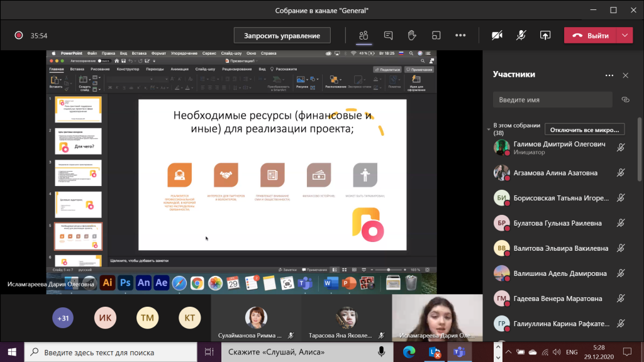Click Запросить управление button
The width and height of the screenshot is (644, 362).
tap(282, 35)
